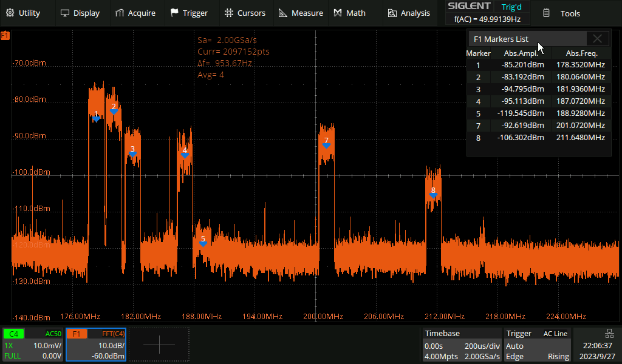Click the F1 trace label indicator
Viewport: 622px width, 364px height.
pos(5,36)
